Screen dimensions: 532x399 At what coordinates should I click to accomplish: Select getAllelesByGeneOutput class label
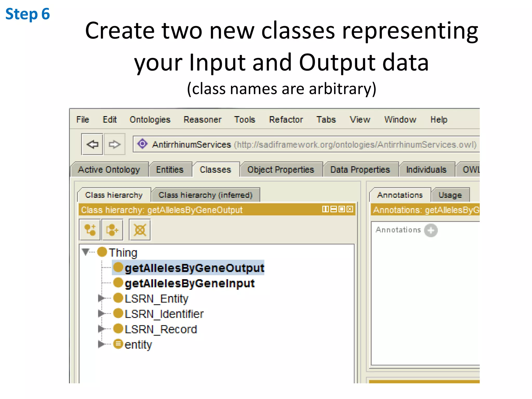[x=194, y=268]
